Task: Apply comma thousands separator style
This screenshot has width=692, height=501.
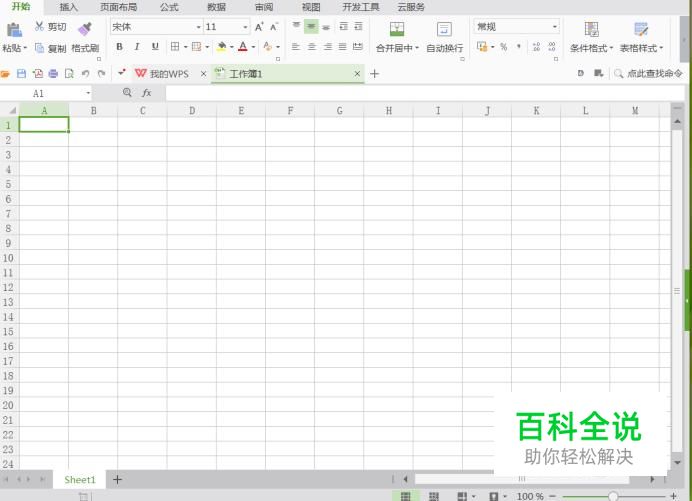Action: (519, 47)
